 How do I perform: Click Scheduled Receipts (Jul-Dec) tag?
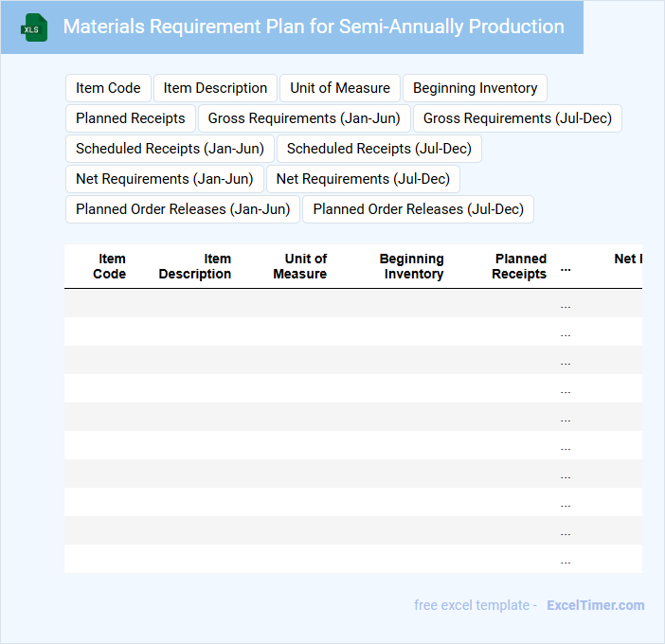tap(379, 149)
